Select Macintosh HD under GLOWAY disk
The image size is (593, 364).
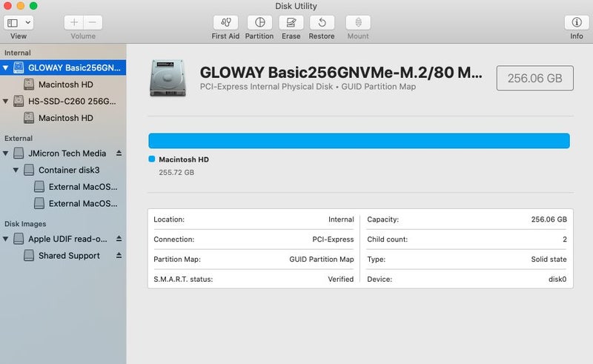coord(63,85)
